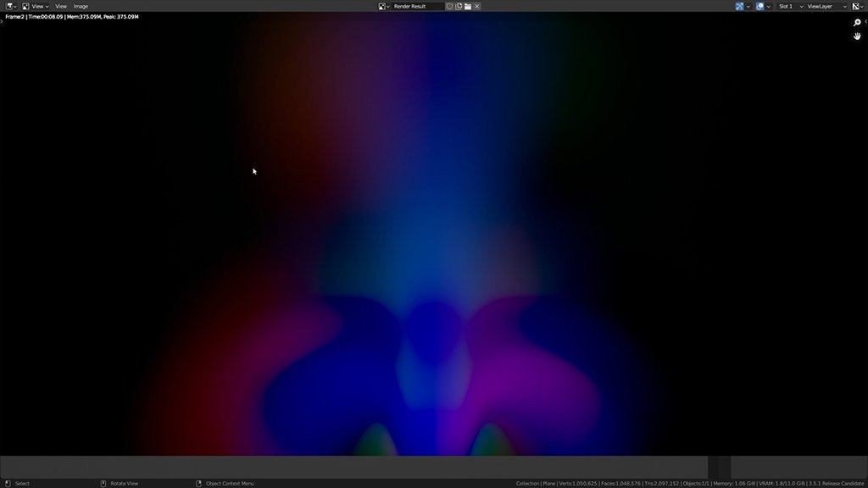Click the display channels icon in the header
This screenshot has height=488, width=868.
(739, 6)
